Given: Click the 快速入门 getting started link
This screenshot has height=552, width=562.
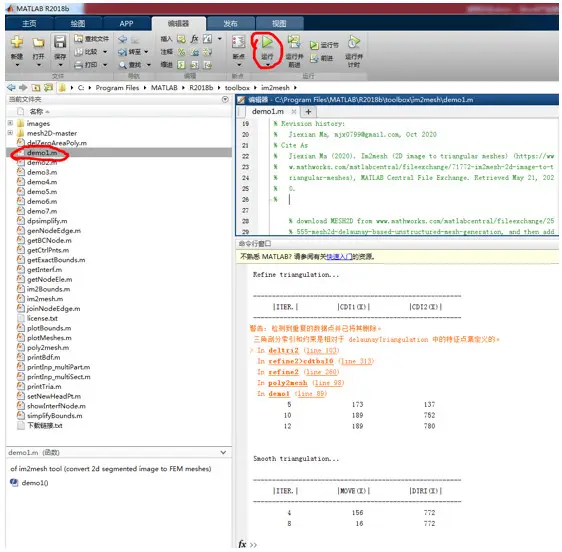Looking at the screenshot, I should 339,257.
